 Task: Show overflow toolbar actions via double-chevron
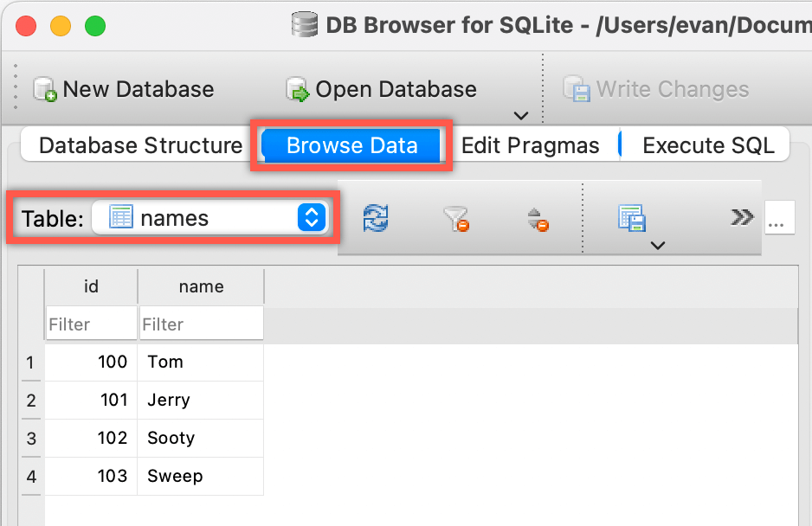pyautogui.click(x=741, y=218)
